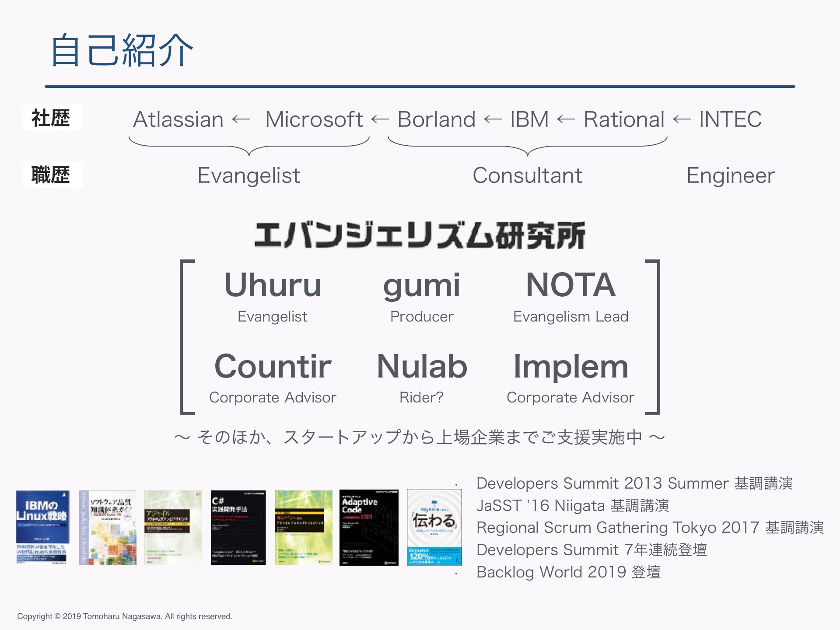Select the green カンバン book cover
Screen dimensions: 840x630
(x=304, y=527)
